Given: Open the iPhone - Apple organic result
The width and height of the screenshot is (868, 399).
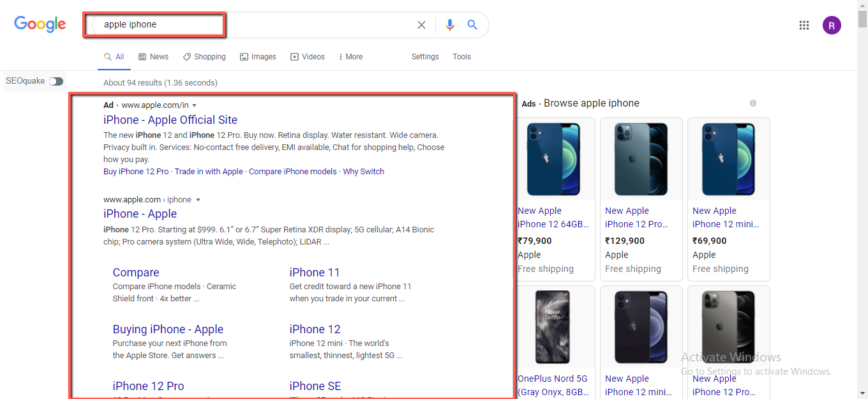Looking at the screenshot, I should click(140, 214).
